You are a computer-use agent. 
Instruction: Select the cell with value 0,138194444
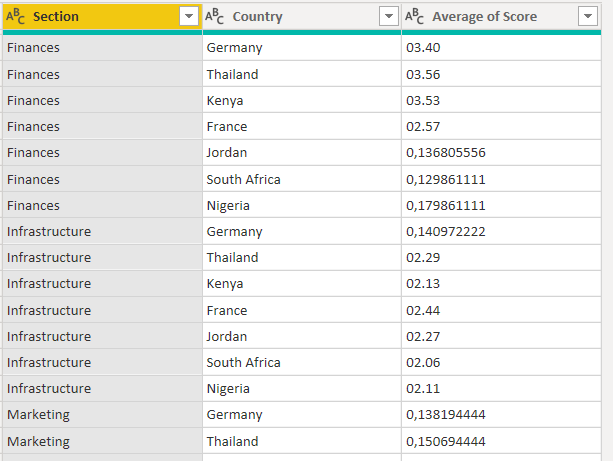[502, 414]
